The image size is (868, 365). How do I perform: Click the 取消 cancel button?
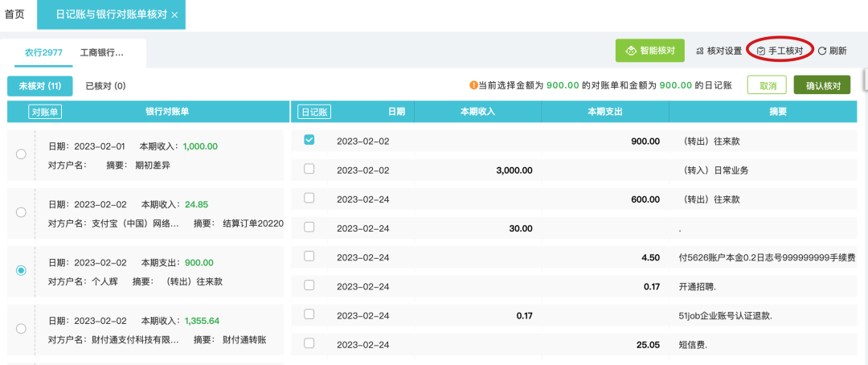pyautogui.click(x=767, y=85)
